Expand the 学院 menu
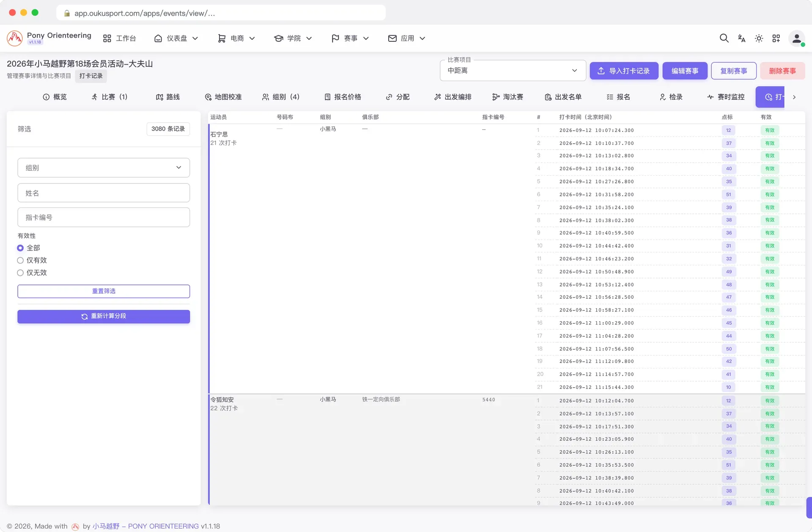 coord(293,38)
